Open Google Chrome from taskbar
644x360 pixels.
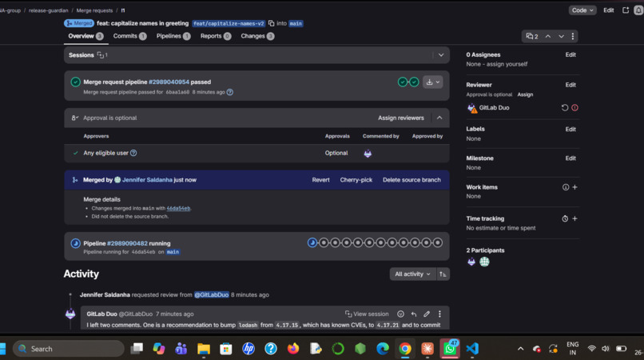405,349
